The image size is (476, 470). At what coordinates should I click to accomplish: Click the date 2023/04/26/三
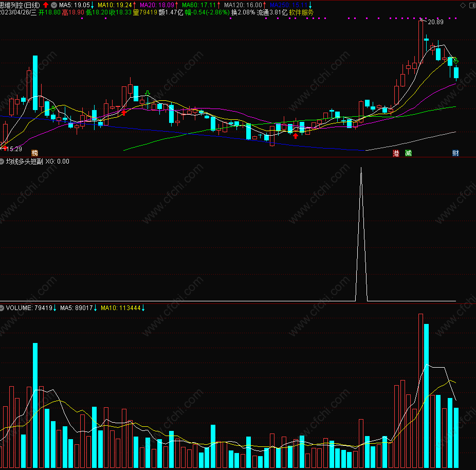pyautogui.click(x=18, y=12)
